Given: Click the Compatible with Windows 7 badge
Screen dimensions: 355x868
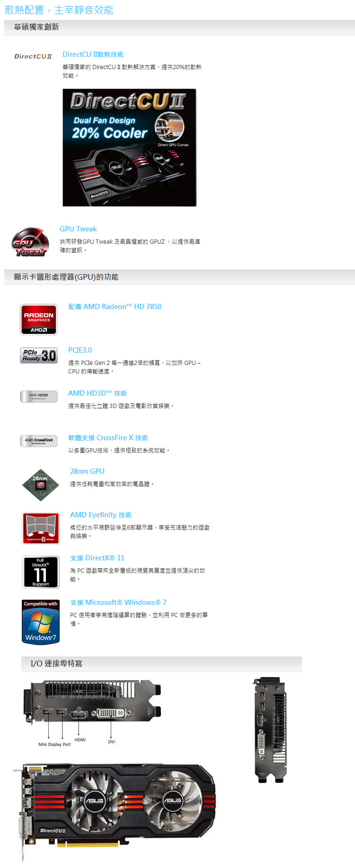Looking at the screenshot, I should click(x=41, y=622).
